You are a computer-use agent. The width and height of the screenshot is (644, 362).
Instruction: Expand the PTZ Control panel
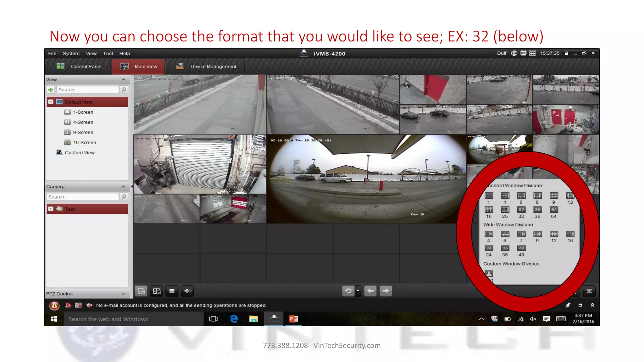[124, 294]
